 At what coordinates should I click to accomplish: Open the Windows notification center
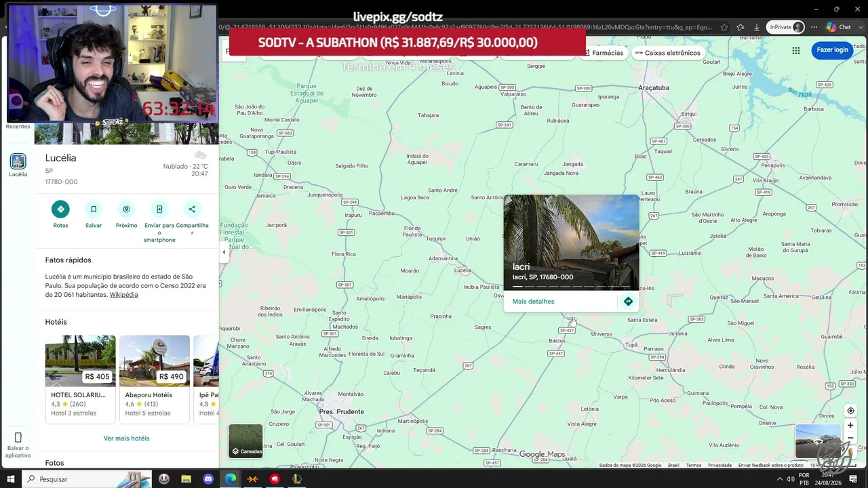click(x=853, y=479)
